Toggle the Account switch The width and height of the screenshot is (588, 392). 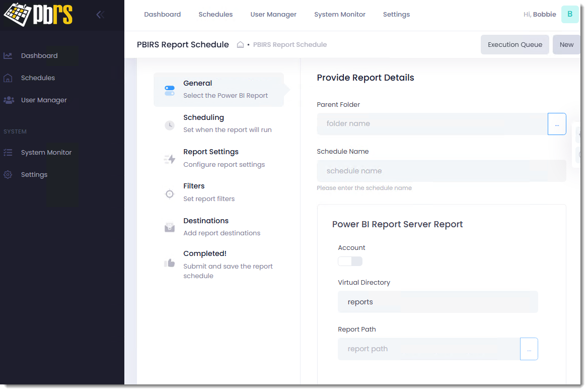(350, 261)
